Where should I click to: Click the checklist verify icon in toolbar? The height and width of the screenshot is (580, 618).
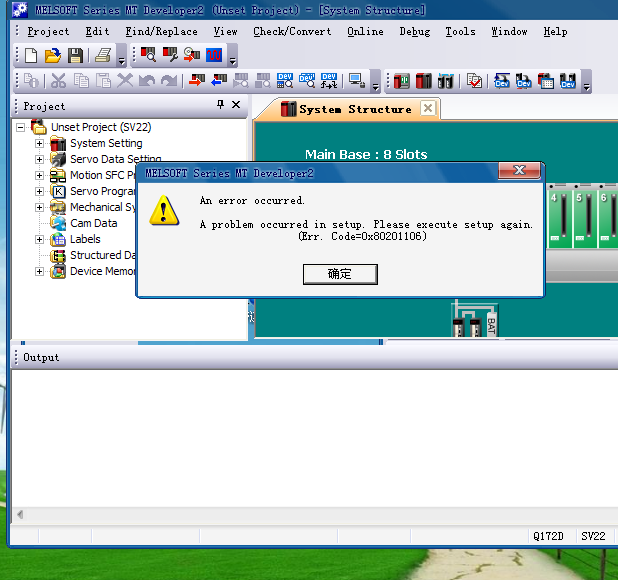474,81
